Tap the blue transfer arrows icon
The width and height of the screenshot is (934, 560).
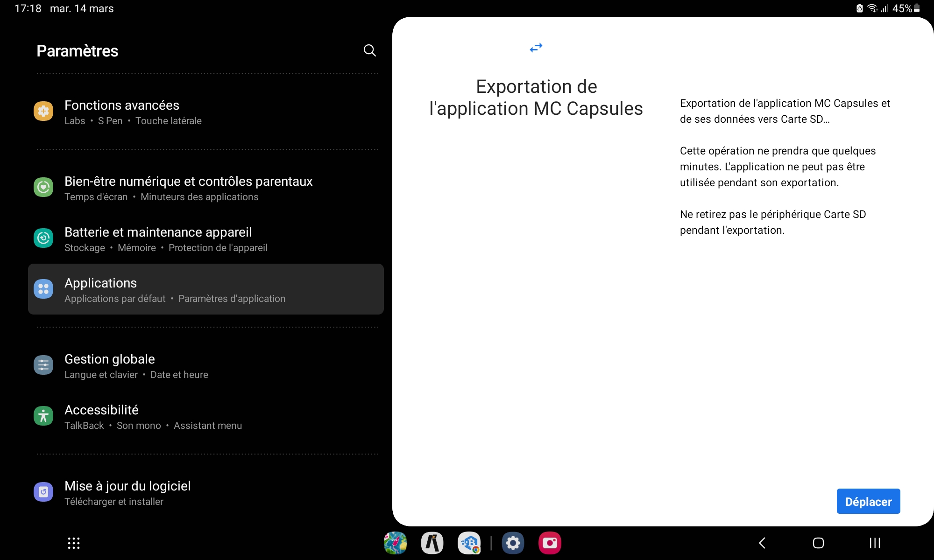tap(536, 48)
